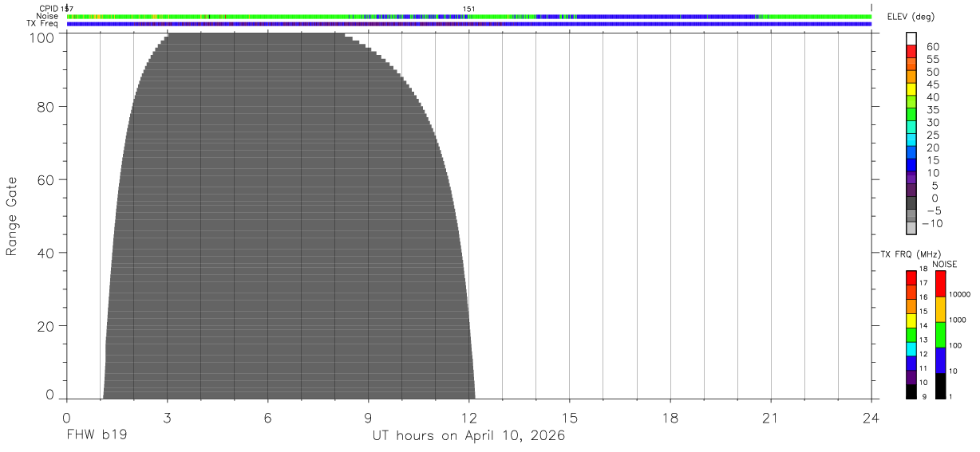Click the '55' label on ELEV colorbar
The height and width of the screenshot is (452, 980).
(933, 60)
